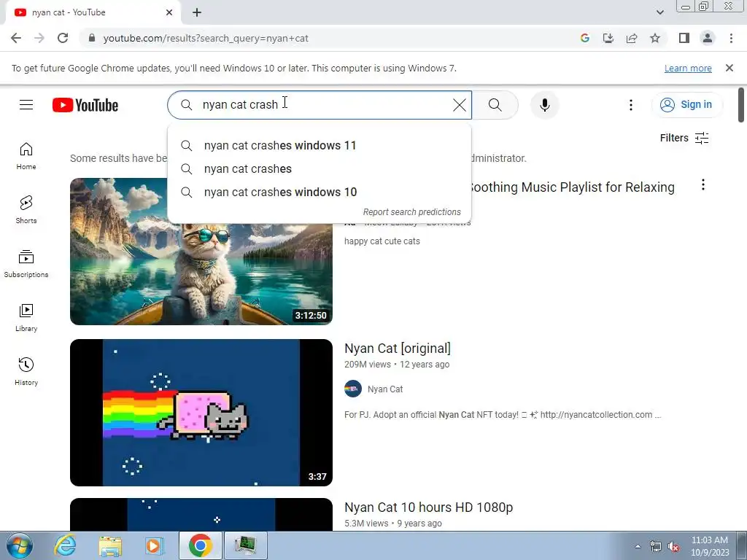Open a new tab with plus button
This screenshot has width=747, height=560.
click(x=197, y=13)
